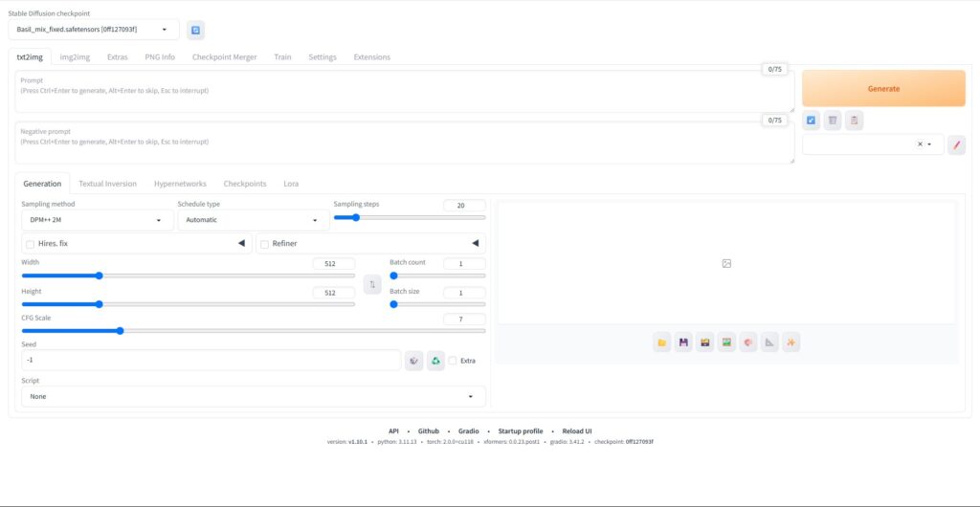Image resolution: width=980 pixels, height=507 pixels.
Task: Open the Startup profile link
Action: 521,431
